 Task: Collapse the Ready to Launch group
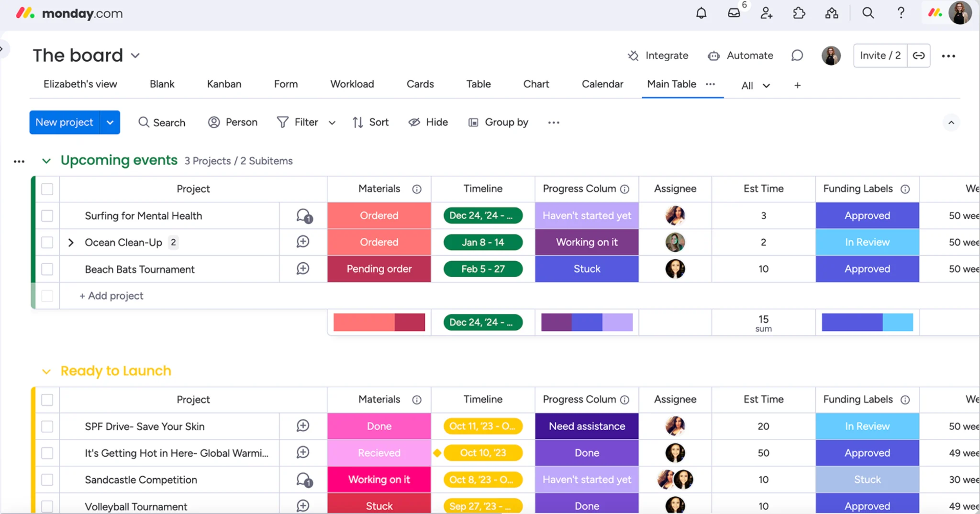click(x=46, y=371)
